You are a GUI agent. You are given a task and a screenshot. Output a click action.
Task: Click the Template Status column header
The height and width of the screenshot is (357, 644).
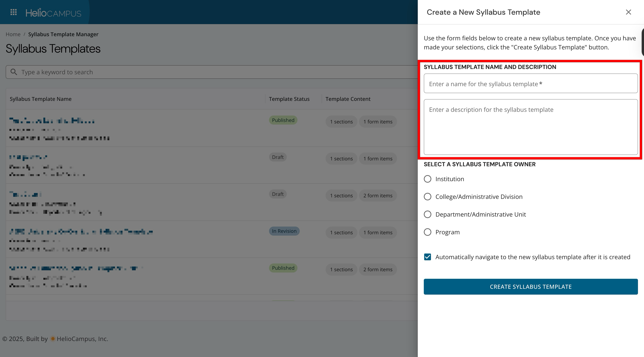[289, 99]
